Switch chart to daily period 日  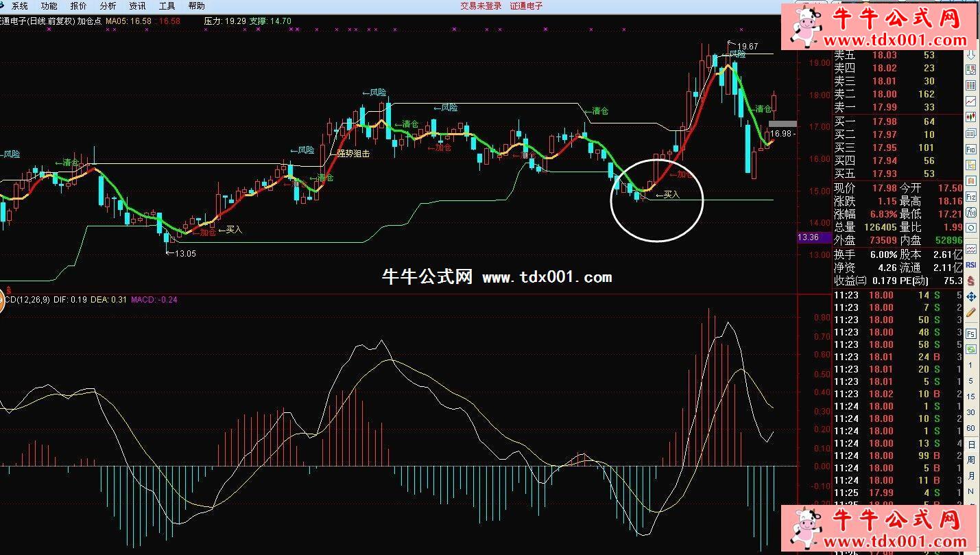point(971,444)
